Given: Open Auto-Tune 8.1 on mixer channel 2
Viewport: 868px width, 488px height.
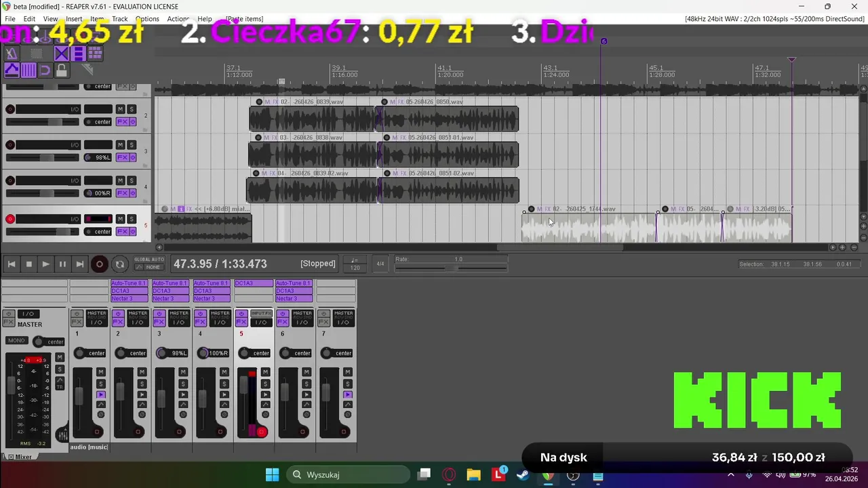Looking at the screenshot, I should coord(129,283).
